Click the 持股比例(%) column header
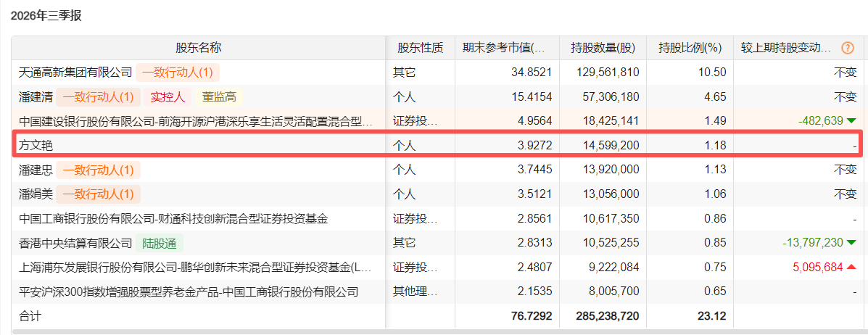Screen dimensions: 868x335 coord(690,48)
